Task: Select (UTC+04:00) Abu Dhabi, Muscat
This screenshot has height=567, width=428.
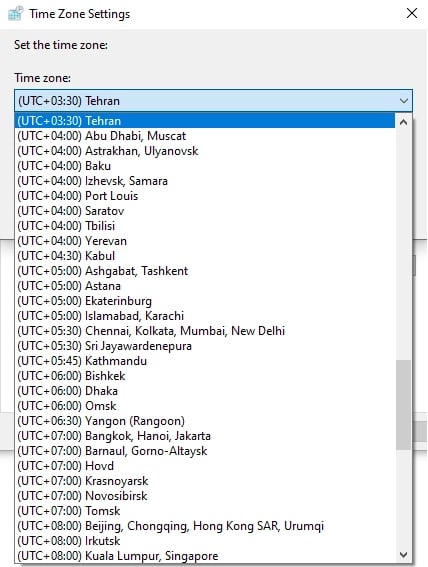Action: [205, 136]
